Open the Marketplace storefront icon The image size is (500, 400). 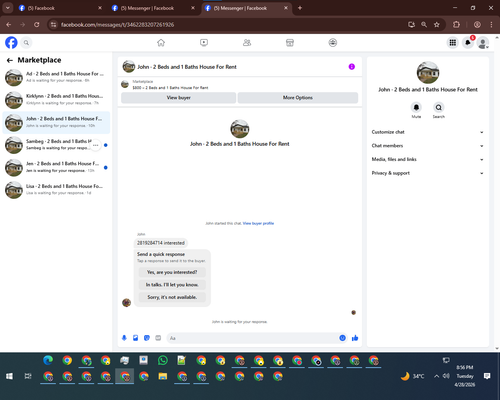click(x=290, y=43)
